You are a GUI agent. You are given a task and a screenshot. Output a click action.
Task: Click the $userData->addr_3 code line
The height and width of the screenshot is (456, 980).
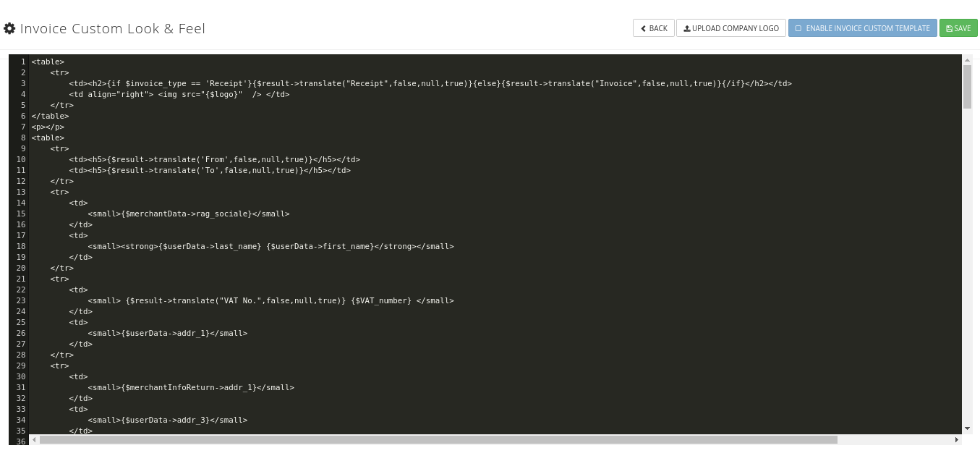168,420
